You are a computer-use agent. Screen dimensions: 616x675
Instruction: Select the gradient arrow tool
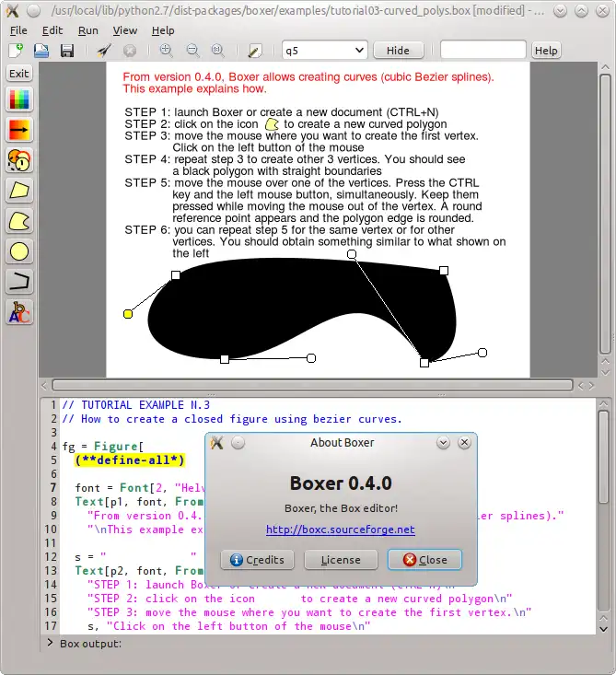click(19, 129)
